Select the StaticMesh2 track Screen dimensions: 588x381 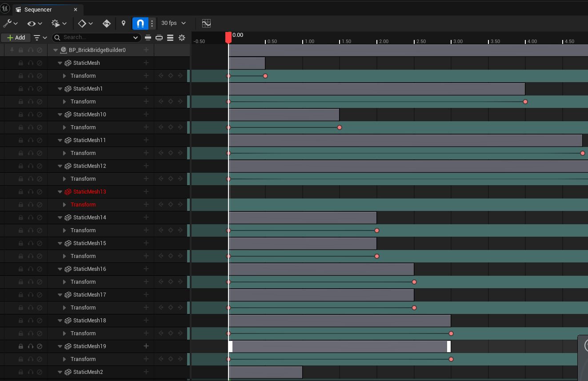88,372
